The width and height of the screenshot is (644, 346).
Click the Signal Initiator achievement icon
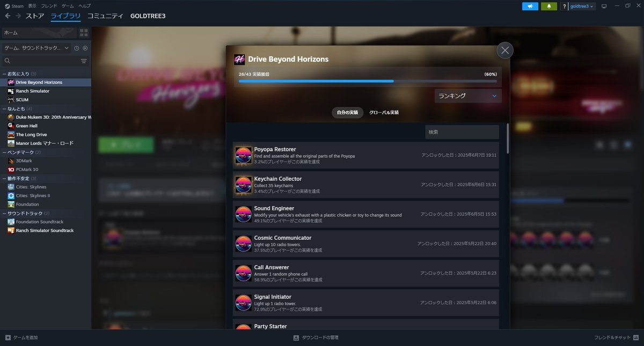point(244,303)
